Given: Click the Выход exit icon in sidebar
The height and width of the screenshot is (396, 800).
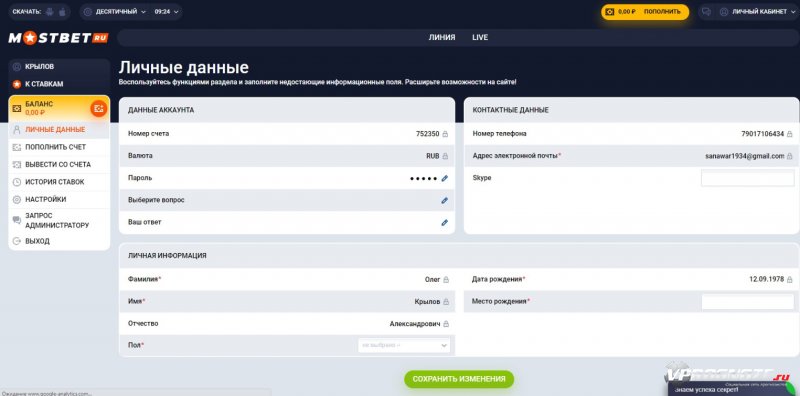Looking at the screenshot, I should (x=17, y=241).
